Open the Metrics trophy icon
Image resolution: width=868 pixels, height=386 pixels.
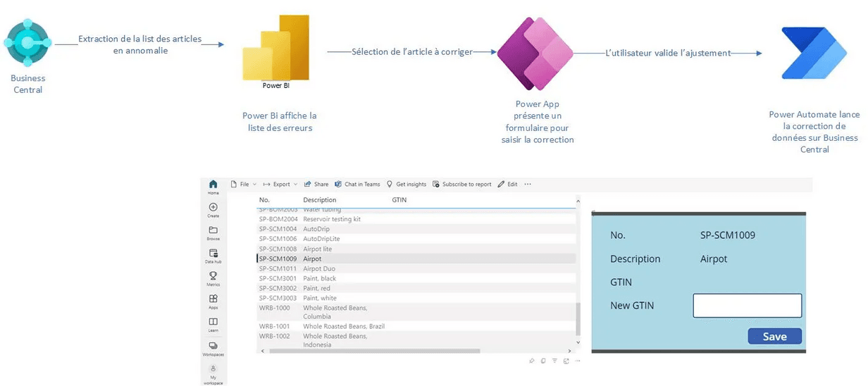213,277
